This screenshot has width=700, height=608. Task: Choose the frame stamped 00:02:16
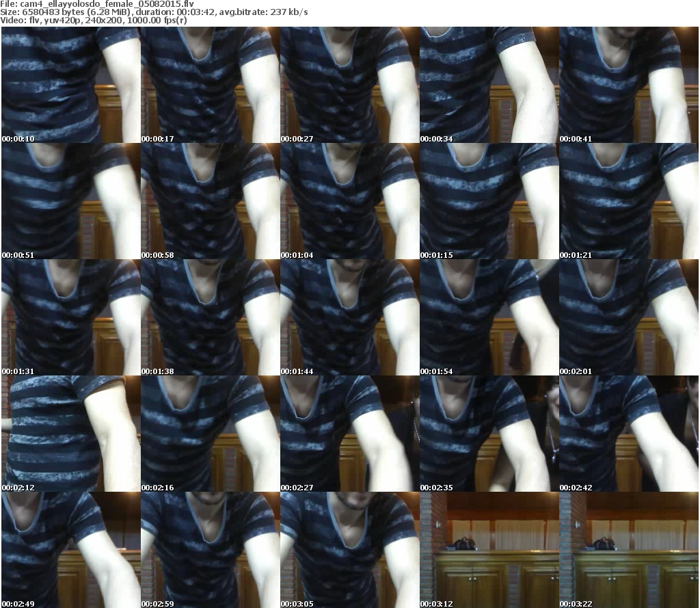point(211,434)
